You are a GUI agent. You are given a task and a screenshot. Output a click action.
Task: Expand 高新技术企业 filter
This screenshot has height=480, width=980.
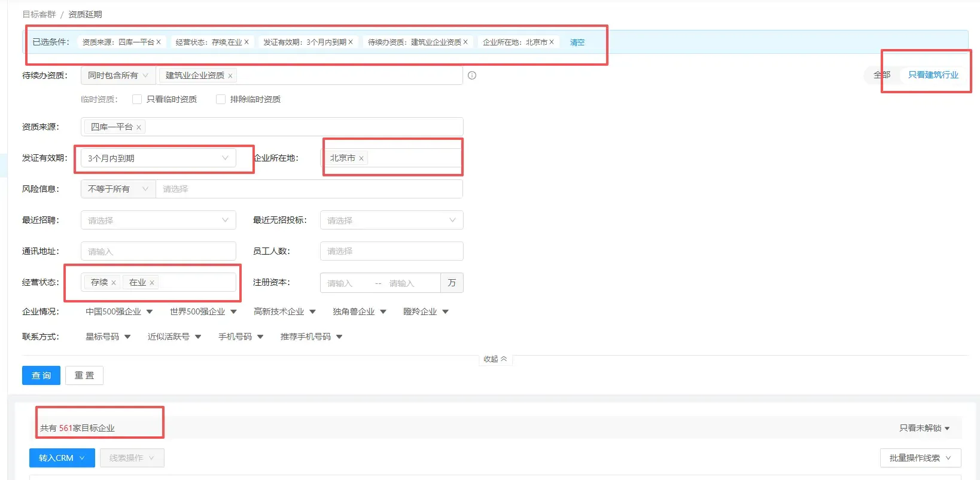pos(285,311)
